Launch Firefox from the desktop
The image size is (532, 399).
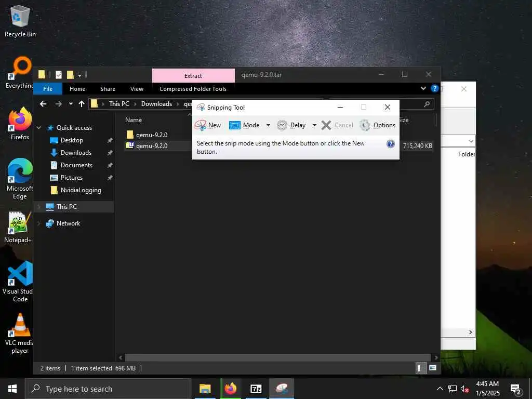point(20,124)
